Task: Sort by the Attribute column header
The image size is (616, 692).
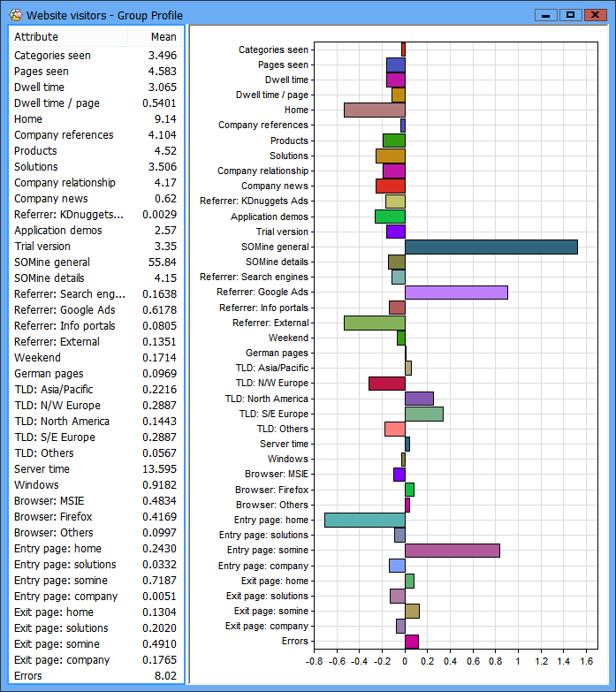Action: click(x=36, y=37)
